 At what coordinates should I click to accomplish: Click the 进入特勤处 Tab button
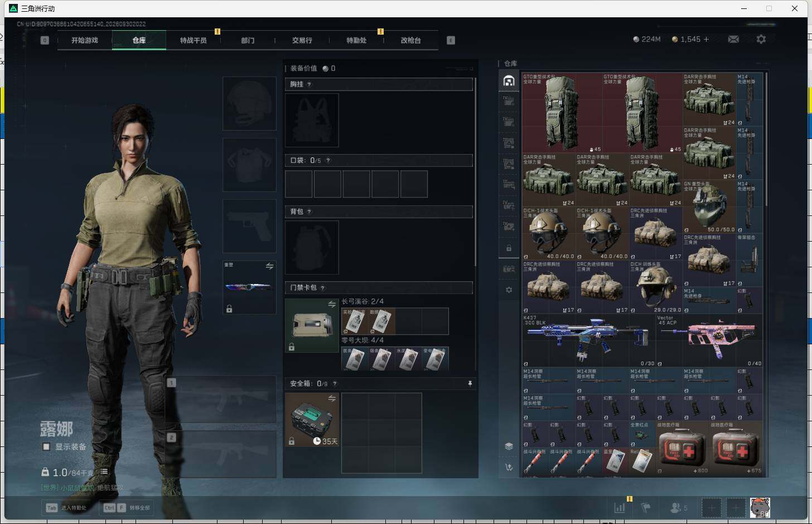pos(67,508)
